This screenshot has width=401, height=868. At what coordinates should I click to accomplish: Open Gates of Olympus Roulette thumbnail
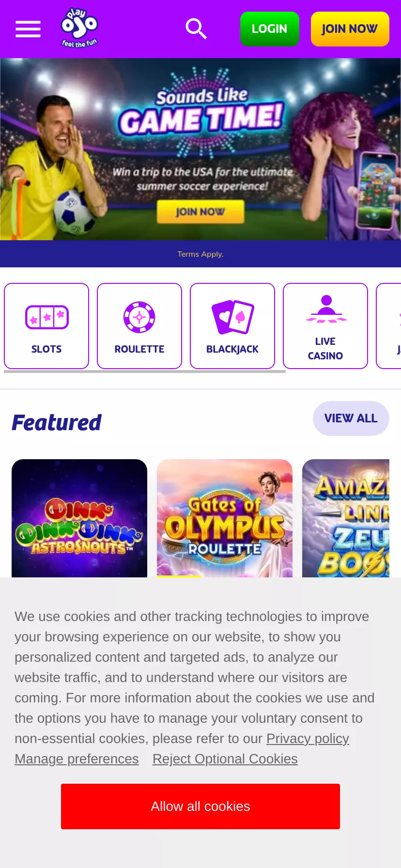[x=225, y=518]
